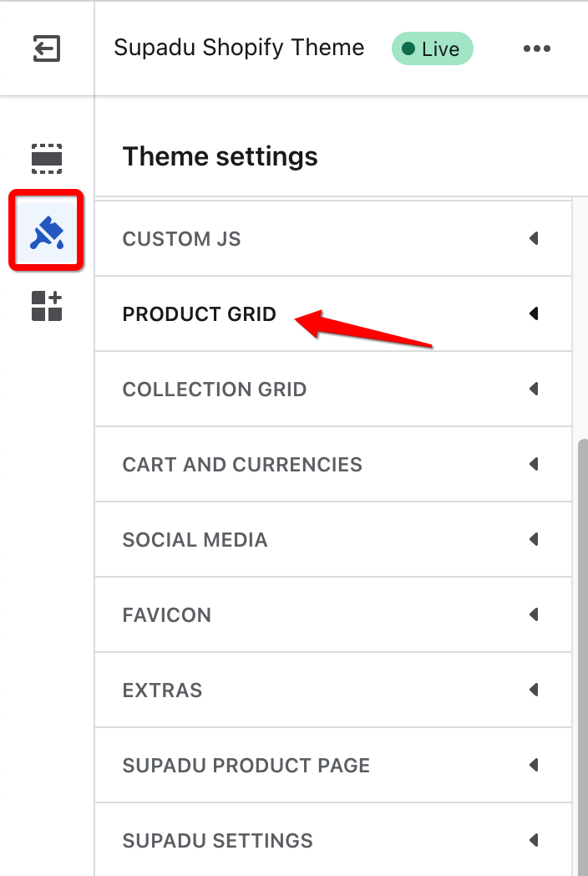
Task: Open the Sections panel icon
Action: coord(47,159)
